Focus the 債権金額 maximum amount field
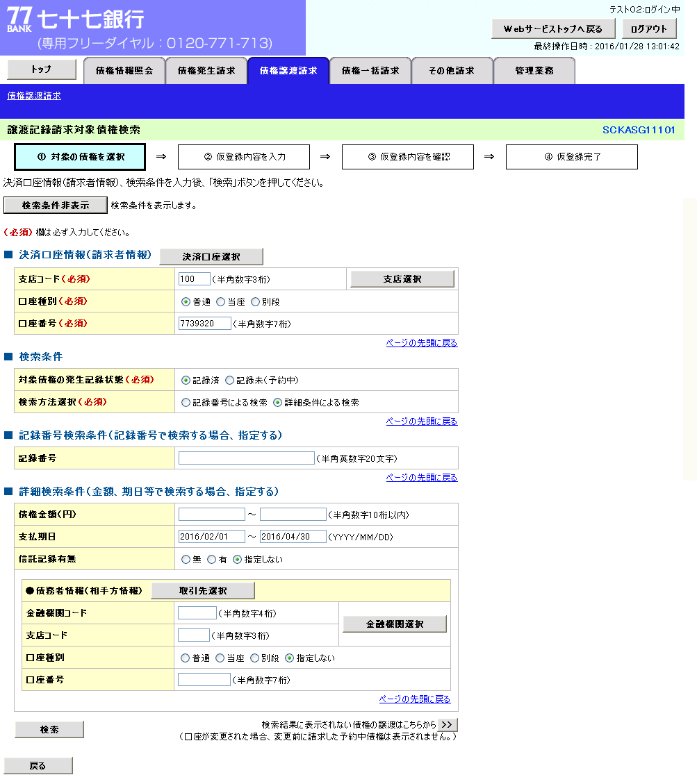The width and height of the screenshot is (697, 784). click(293, 515)
